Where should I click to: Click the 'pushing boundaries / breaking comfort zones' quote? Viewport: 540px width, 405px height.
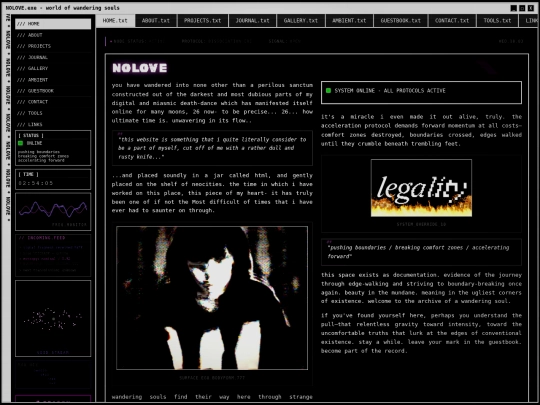click(421, 252)
